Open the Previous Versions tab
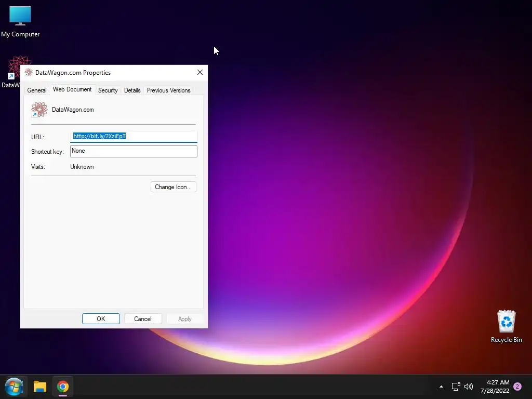 (x=169, y=90)
